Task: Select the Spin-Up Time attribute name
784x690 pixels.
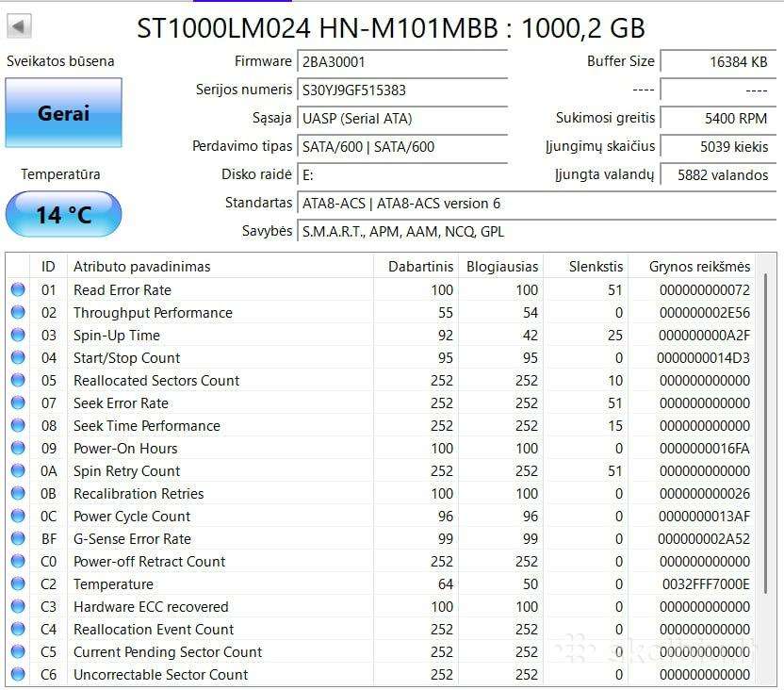Action: (117, 335)
